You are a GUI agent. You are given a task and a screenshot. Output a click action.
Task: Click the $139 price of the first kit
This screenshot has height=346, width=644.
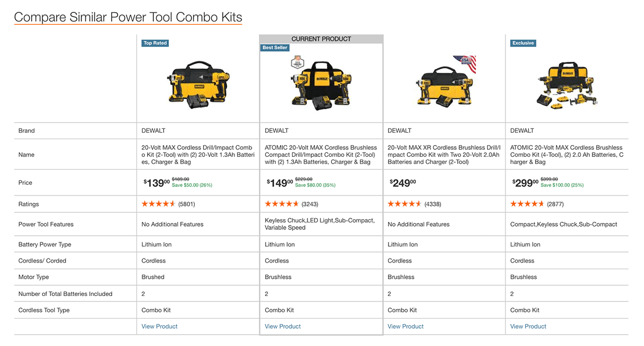tap(155, 182)
